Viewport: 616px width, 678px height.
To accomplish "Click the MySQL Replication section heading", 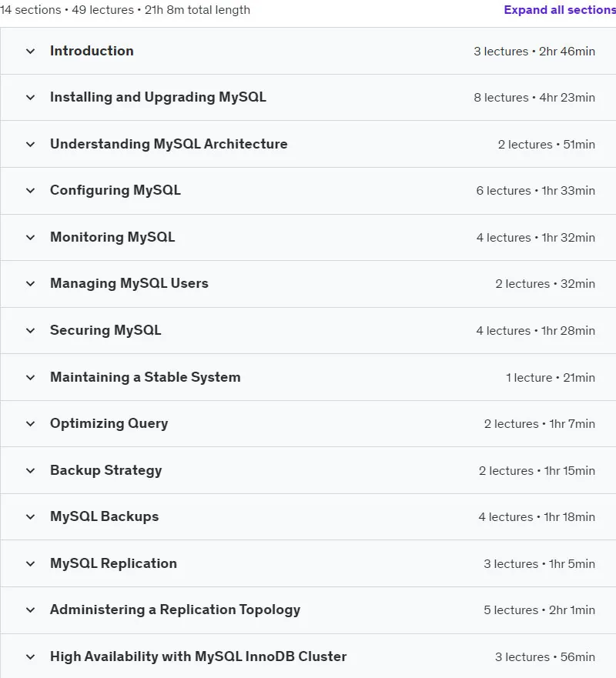I will 113,563.
